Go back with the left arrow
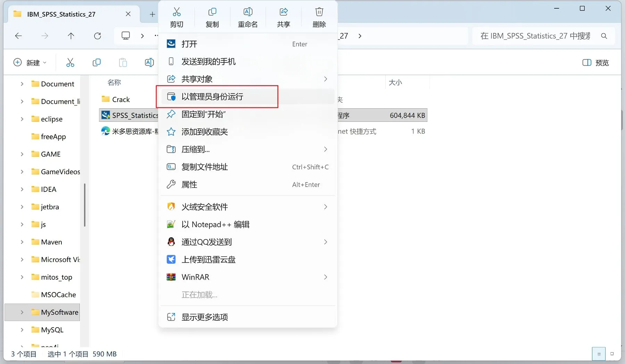Viewport: 625px width, 364px height. coord(18,36)
